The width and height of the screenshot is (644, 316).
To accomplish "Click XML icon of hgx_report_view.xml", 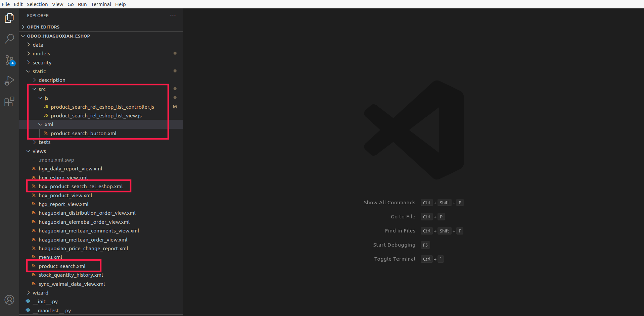I will [34, 204].
